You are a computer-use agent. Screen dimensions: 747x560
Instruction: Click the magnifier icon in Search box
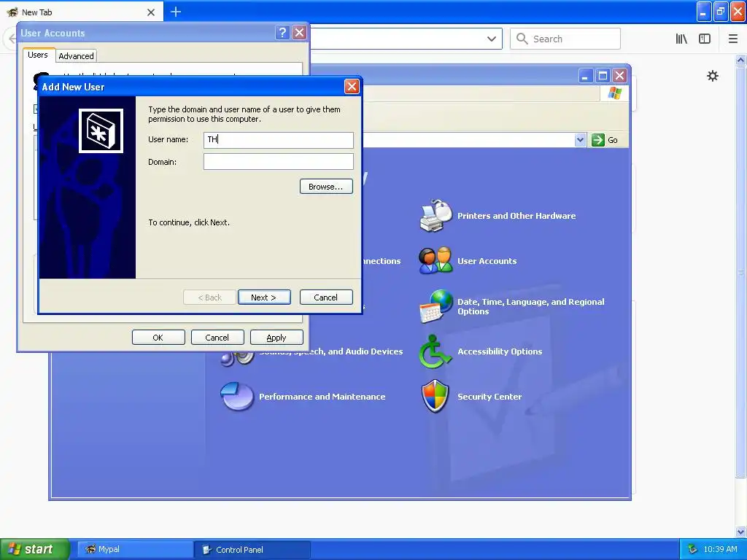[522, 39]
